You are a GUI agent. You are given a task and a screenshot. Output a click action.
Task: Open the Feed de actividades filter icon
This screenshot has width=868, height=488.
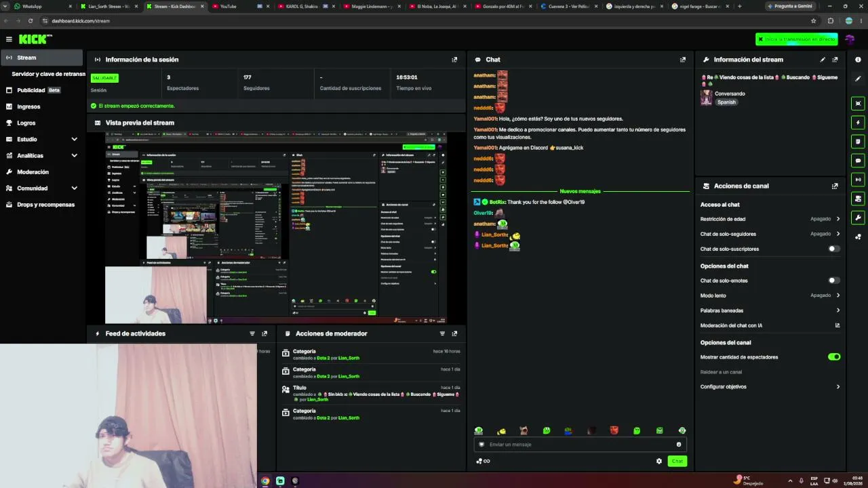click(252, 333)
